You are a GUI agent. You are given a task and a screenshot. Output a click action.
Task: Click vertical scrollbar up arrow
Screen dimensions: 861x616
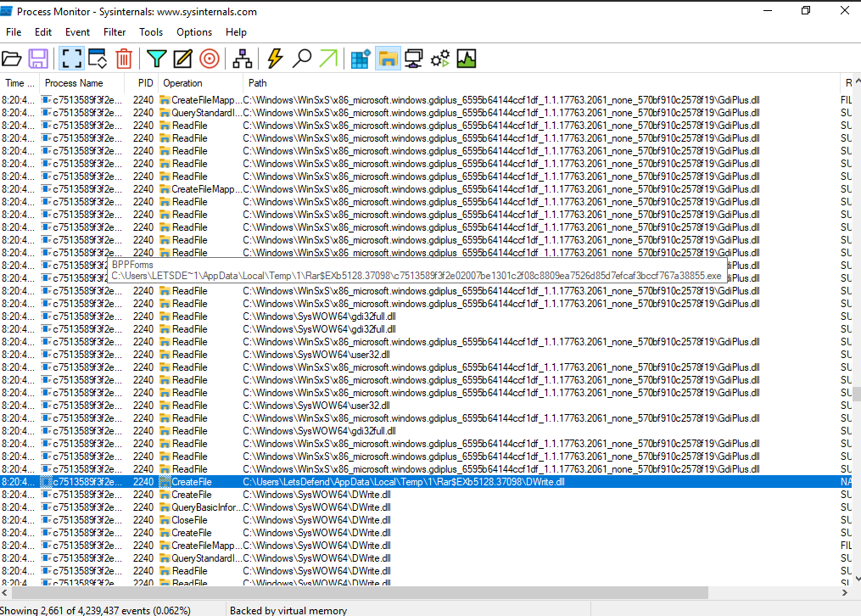coord(857,81)
